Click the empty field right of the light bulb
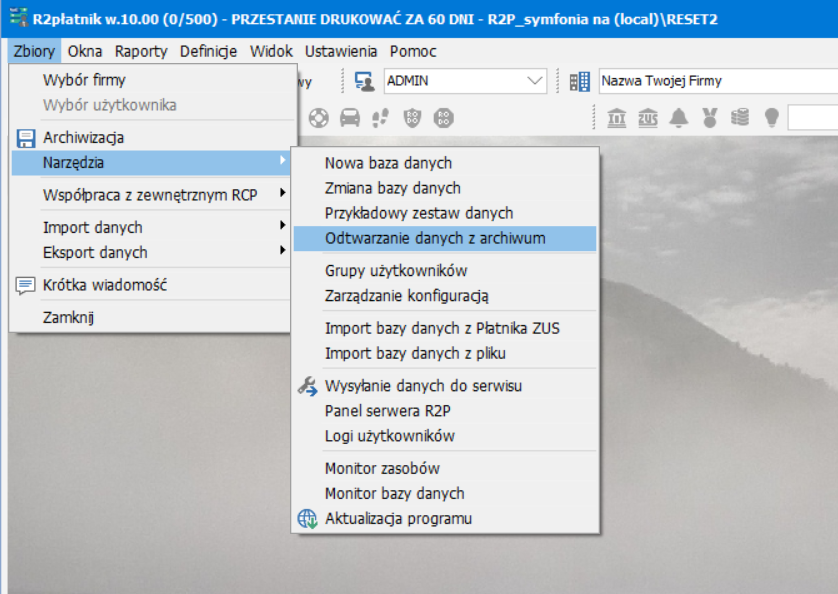This screenshot has width=838, height=594. (x=813, y=118)
